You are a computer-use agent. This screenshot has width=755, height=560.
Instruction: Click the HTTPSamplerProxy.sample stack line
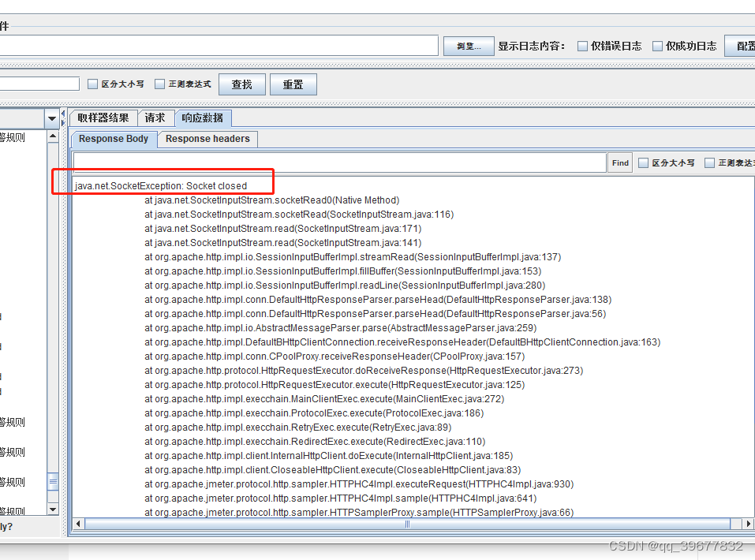359,513
